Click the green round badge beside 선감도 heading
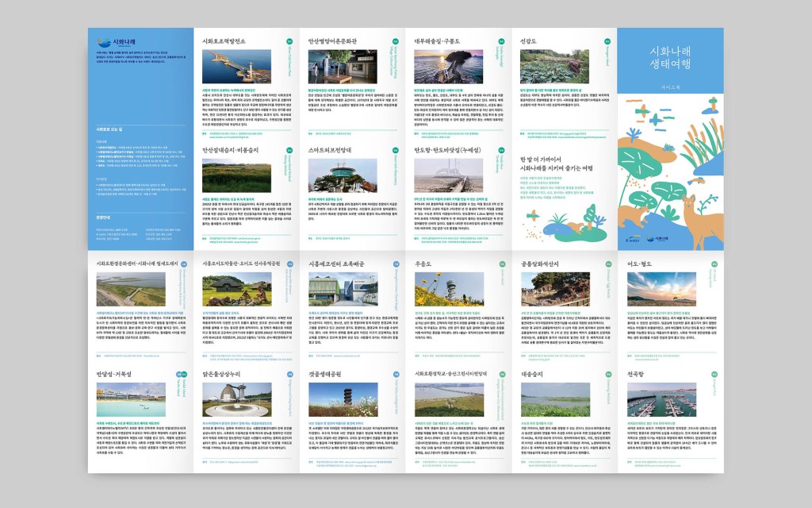The width and height of the screenshot is (812, 508). pos(607,40)
